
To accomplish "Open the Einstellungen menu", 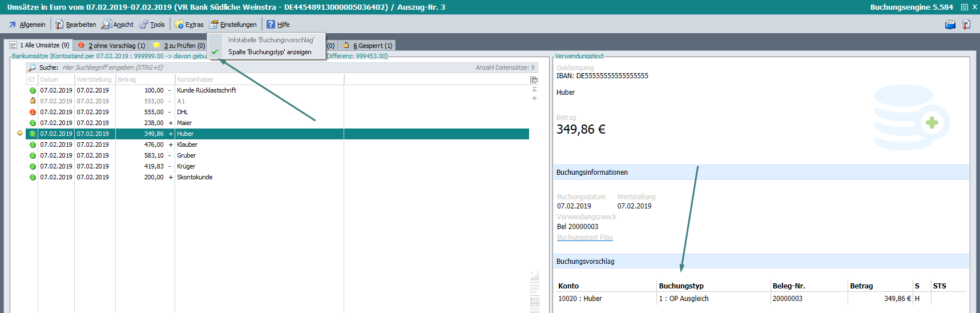I will pyautogui.click(x=233, y=25).
